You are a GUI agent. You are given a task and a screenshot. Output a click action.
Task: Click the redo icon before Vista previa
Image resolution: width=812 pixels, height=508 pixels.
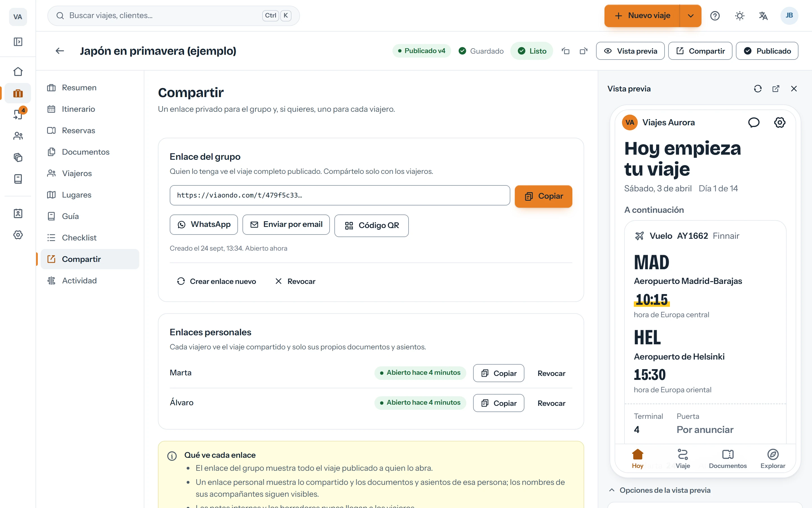[x=584, y=51]
